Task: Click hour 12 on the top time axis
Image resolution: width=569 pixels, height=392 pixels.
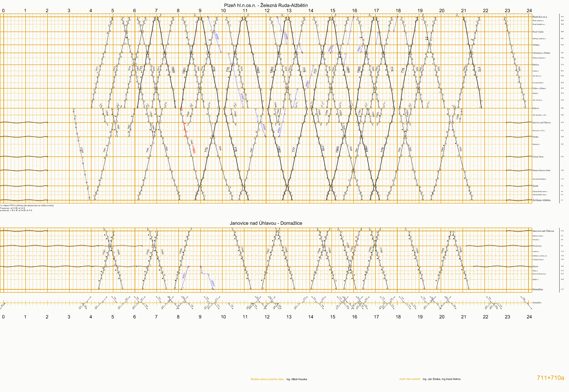Action: (267, 11)
